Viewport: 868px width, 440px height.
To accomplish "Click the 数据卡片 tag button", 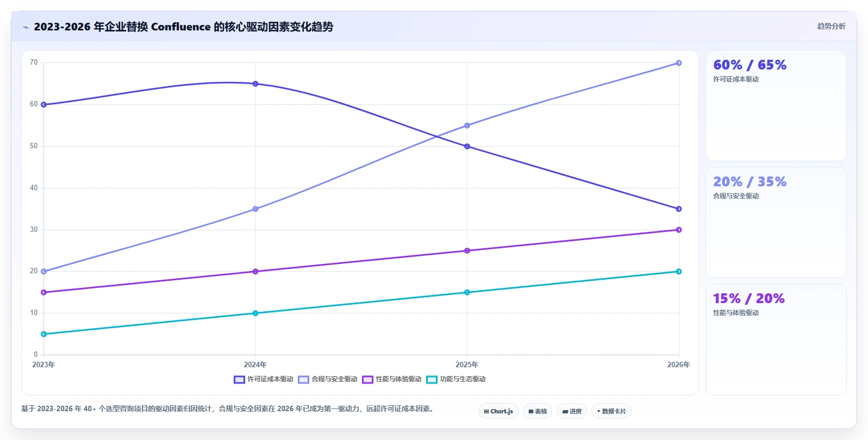I will 611,411.
